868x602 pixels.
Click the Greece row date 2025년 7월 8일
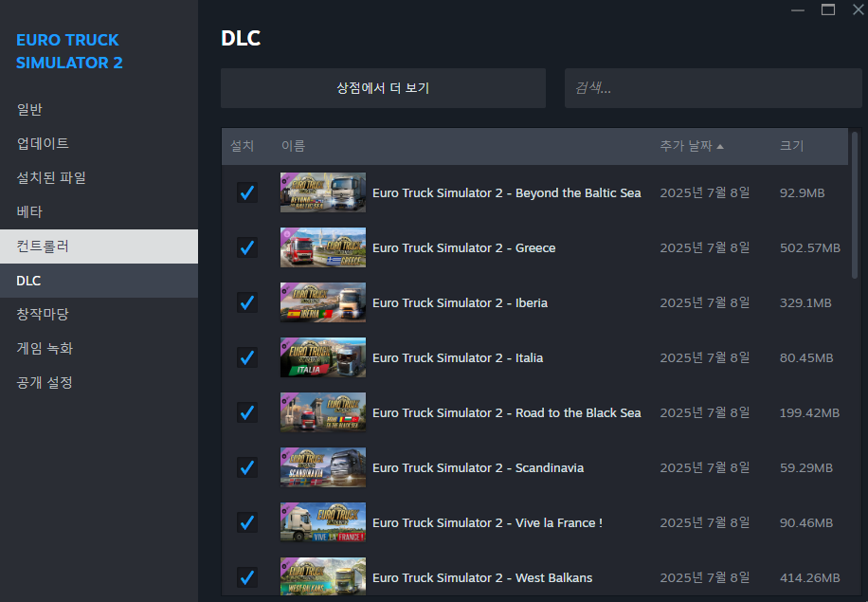705,247
